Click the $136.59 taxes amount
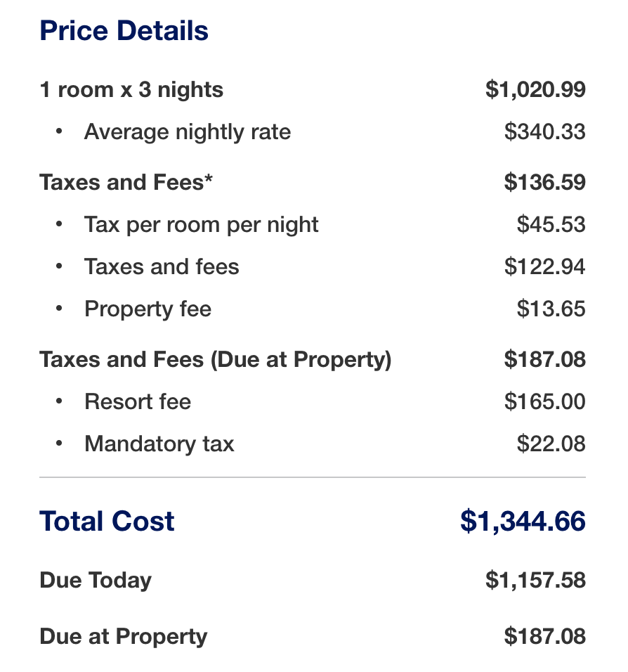 coord(544,183)
